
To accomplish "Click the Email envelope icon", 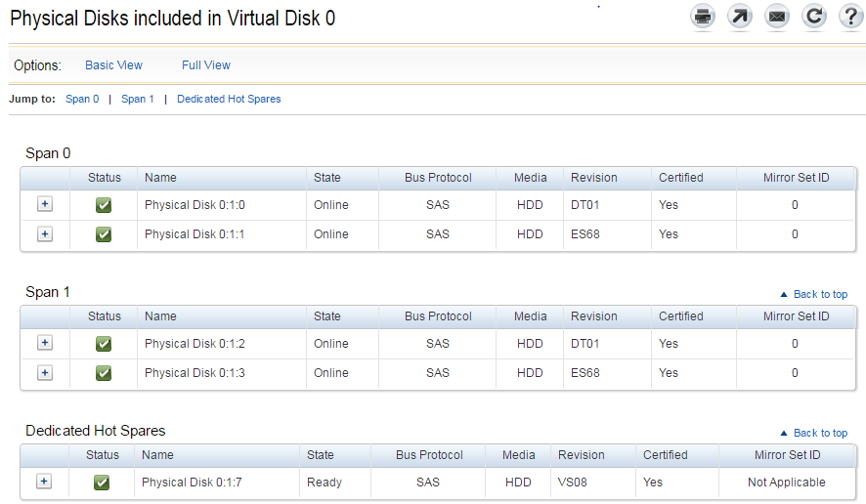I will [x=776, y=17].
